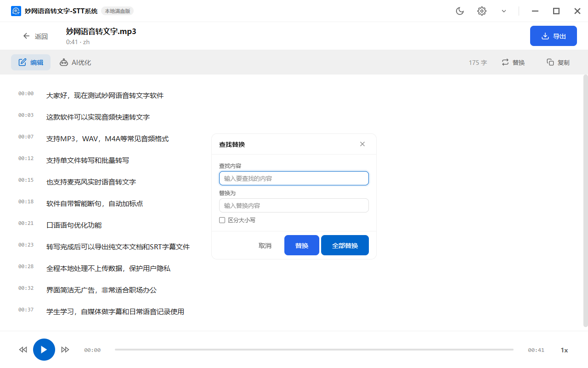Jump to timestamp 00:00 in the transcript

[x=26, y=94]
